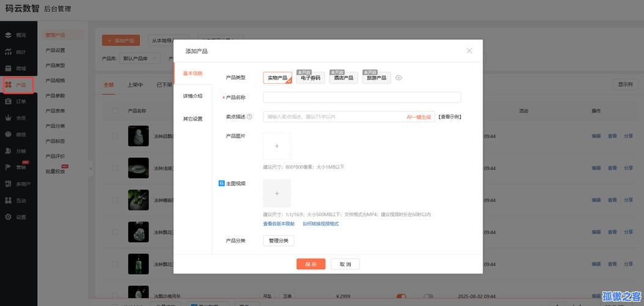
Task: Tick the select-all checkbox in table header
Action: [115, 111]
